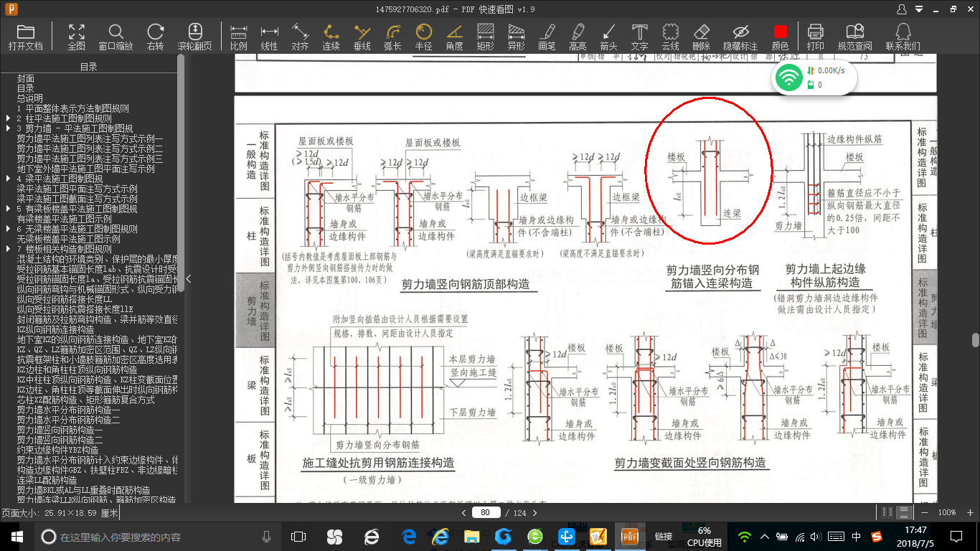Open 剪力墙竖向钢筋构造一 outline entry

[60, 430]
